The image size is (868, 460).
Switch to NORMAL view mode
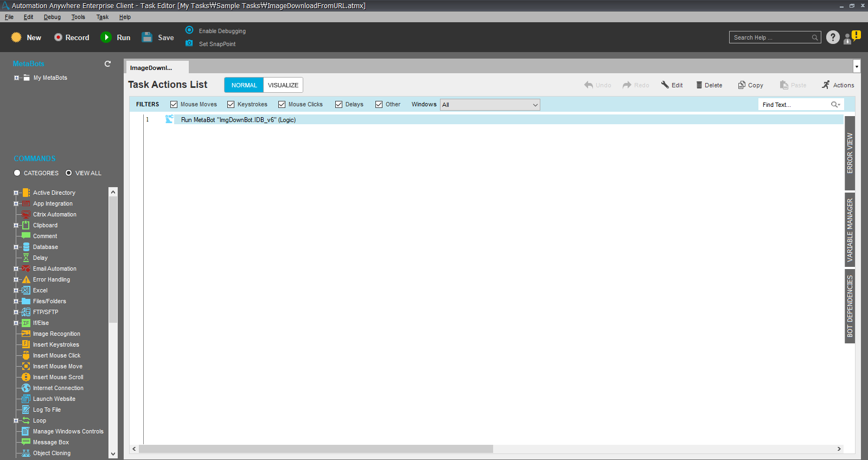(244, 85)
